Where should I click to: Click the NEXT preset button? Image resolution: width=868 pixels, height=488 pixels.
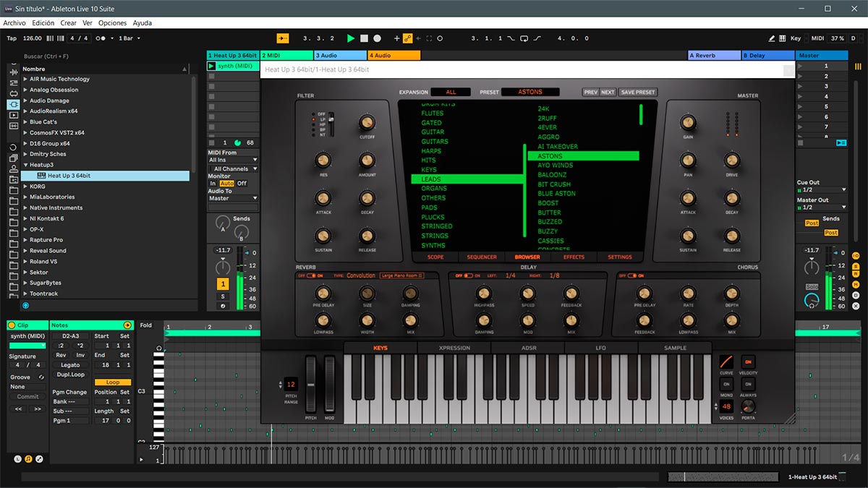pyautogui.click(x=608, y=92)
